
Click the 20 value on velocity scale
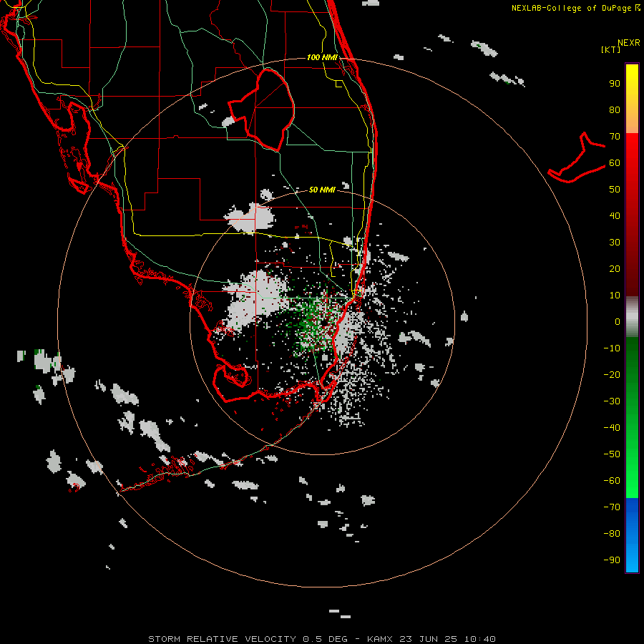[x=615, y=269]
